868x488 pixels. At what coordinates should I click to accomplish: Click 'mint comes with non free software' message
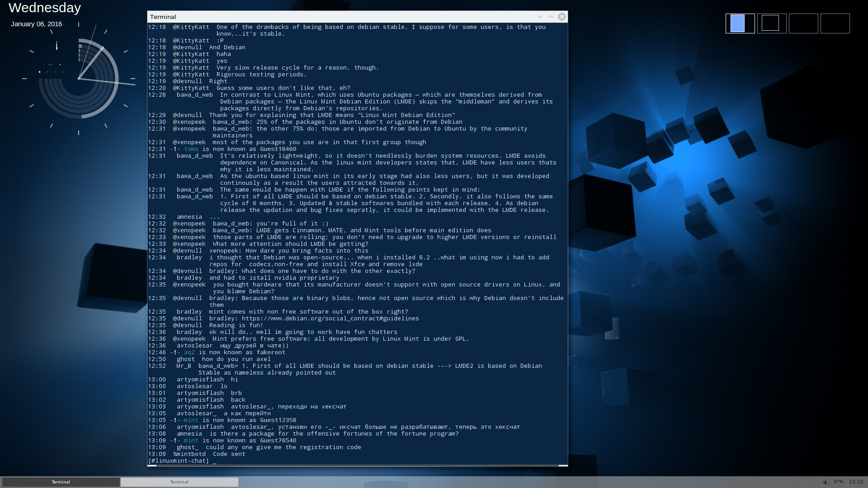(x=308, y=312)
